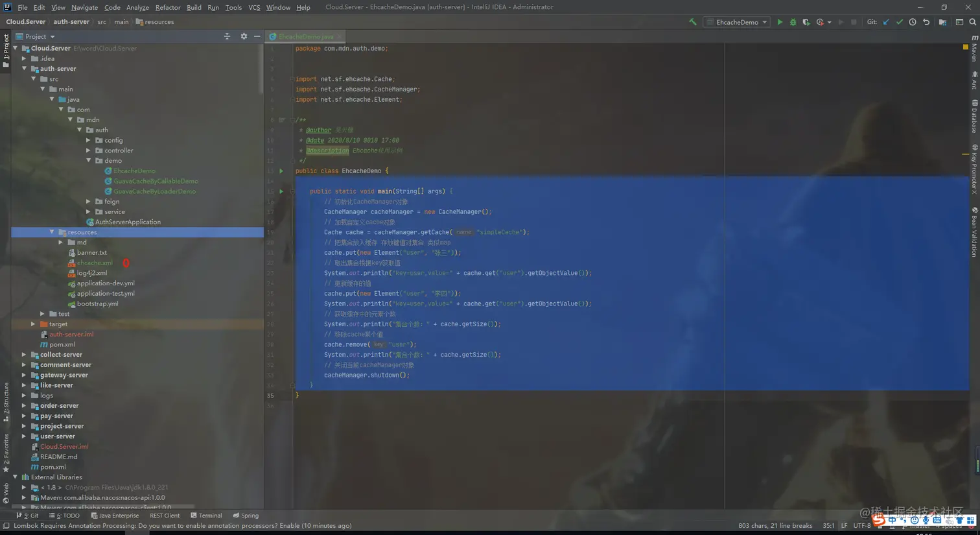Open the Maven tool window
Screen dimensions: 980x535
coord(974,49)
